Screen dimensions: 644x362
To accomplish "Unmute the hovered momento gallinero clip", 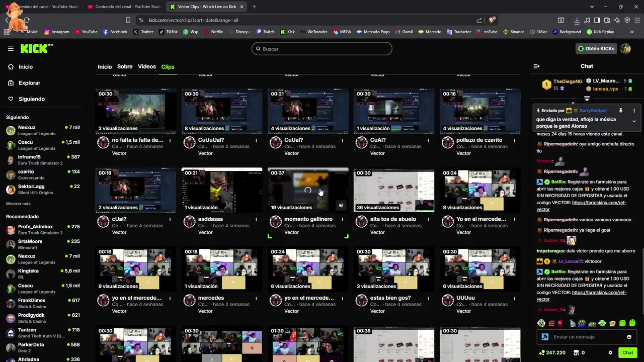I will click(341, 205).
